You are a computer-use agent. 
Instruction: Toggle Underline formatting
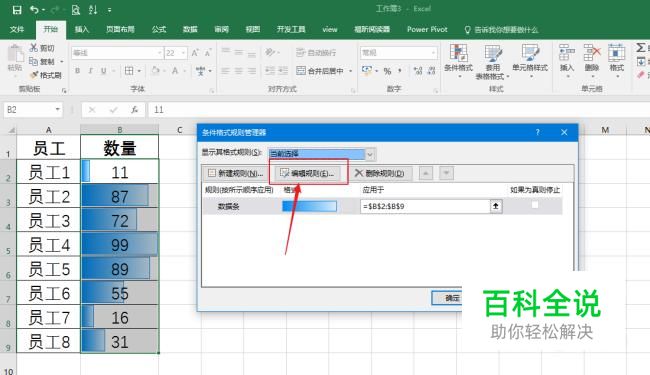pos(103,71)
